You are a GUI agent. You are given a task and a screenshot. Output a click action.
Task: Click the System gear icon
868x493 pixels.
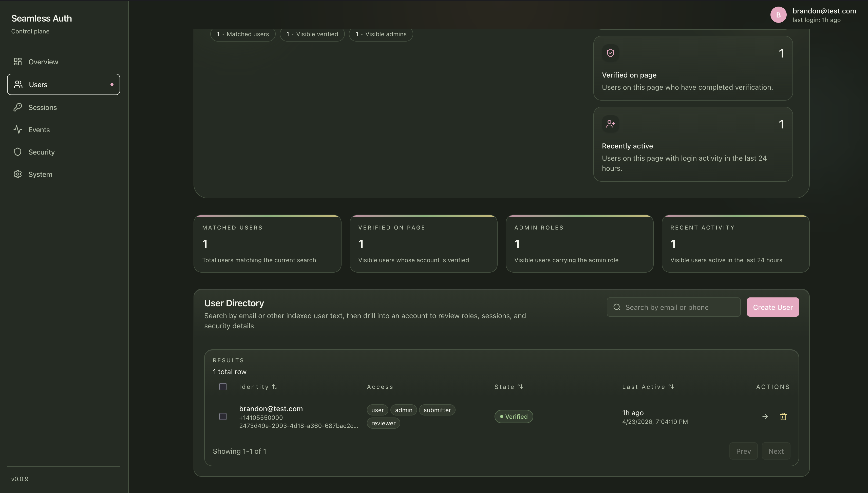17,174
